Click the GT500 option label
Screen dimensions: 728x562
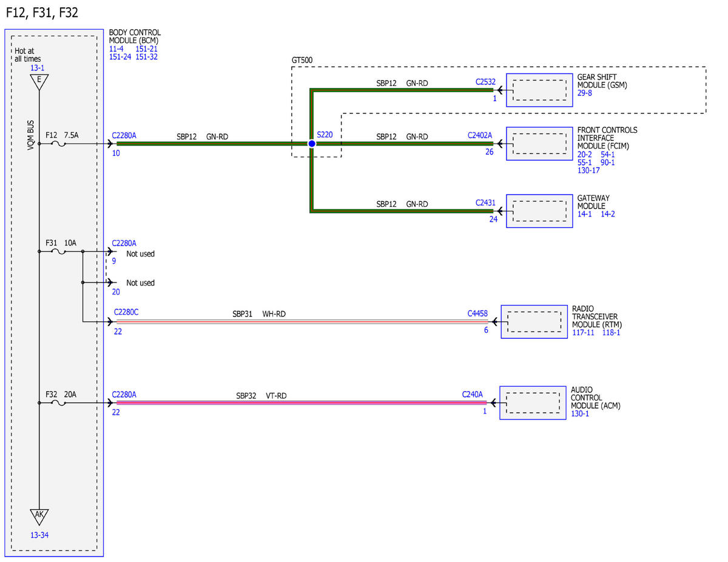pyautogui.click(x=302, y=61)
